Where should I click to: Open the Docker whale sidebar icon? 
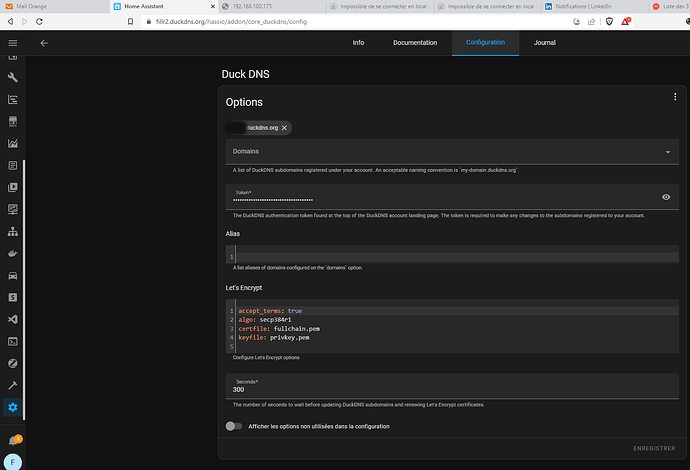[13, 253]
